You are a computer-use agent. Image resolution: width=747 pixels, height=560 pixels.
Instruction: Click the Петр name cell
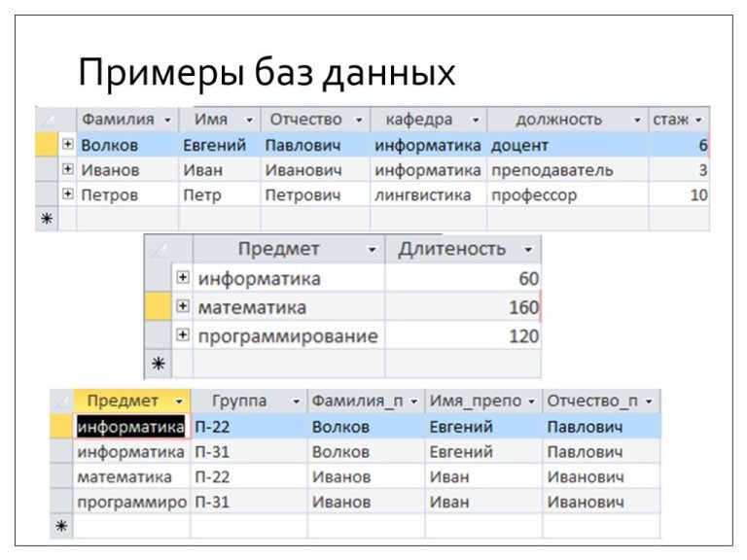219,194
